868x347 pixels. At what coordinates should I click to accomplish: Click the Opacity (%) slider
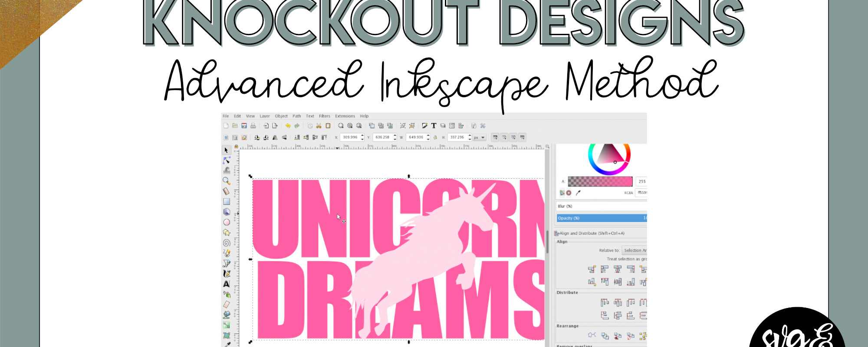pos(602,218)
